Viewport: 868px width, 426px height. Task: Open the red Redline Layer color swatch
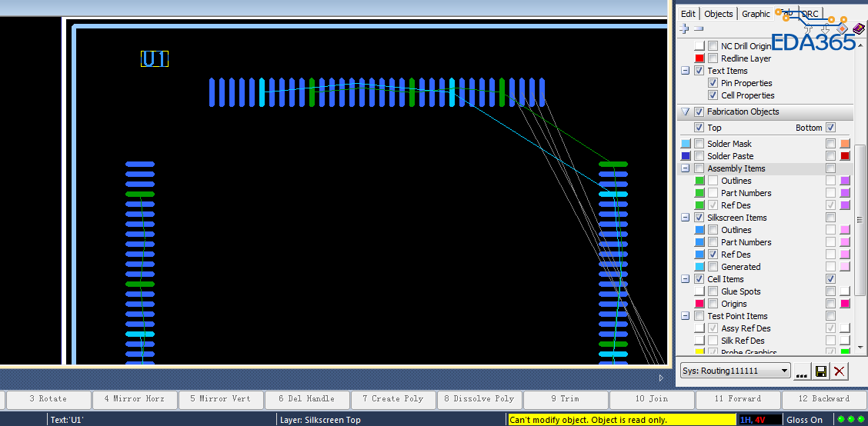pos(699,58)
